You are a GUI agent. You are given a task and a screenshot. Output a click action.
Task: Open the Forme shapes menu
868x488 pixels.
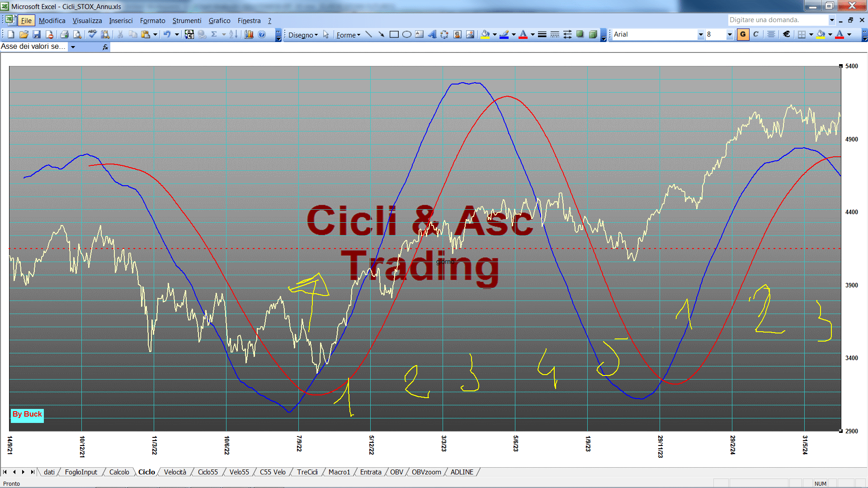pyautogui.click(x=348, y=35)
